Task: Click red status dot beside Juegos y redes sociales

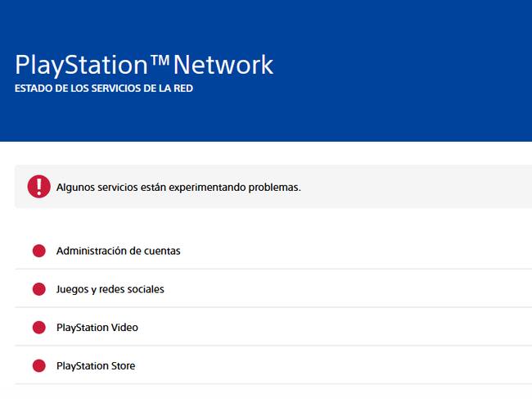Action: click(x=38, y=289)
